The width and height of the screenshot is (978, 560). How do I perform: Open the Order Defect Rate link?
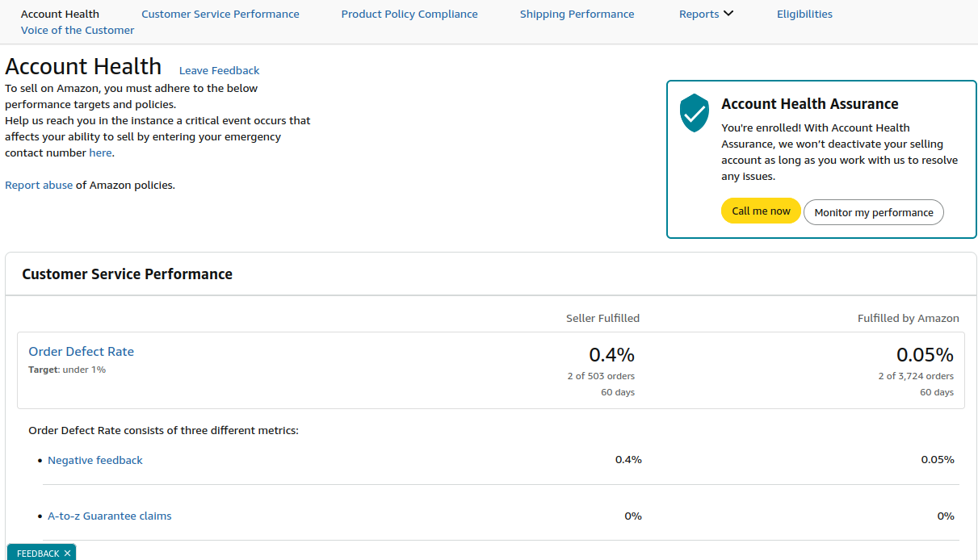(82, 351)
